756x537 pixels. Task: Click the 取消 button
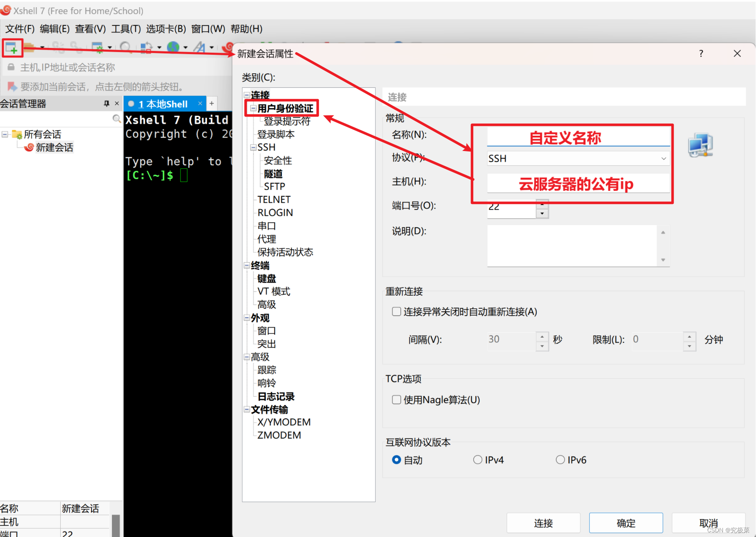709,523
